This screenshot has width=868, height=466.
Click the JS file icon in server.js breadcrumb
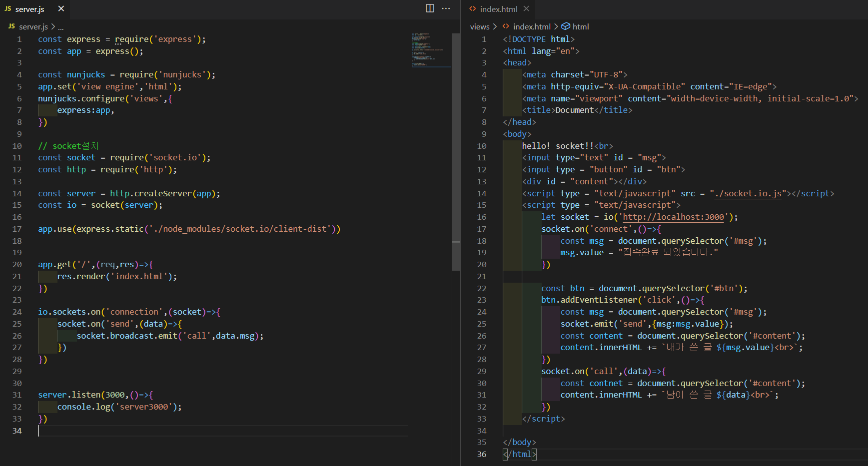(x=11, y=26)
